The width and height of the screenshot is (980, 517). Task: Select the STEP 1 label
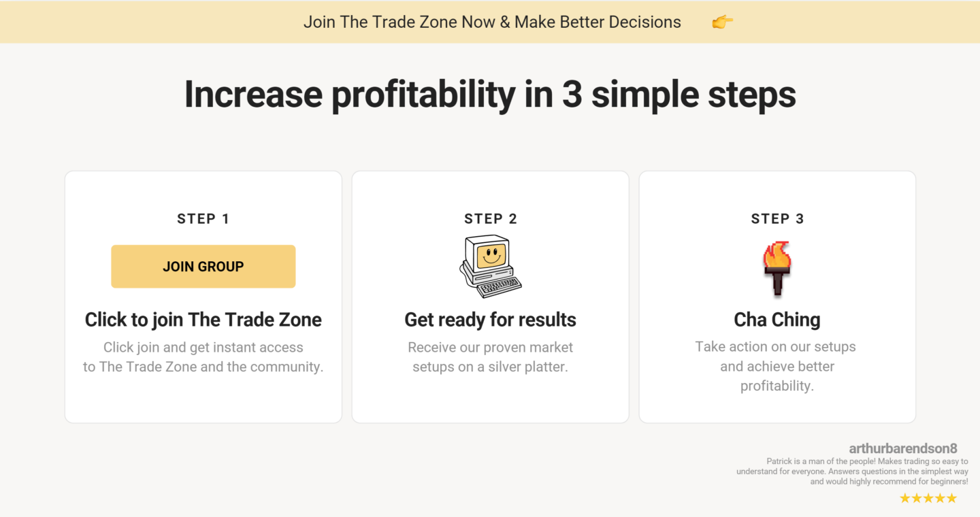pos(203,219)
